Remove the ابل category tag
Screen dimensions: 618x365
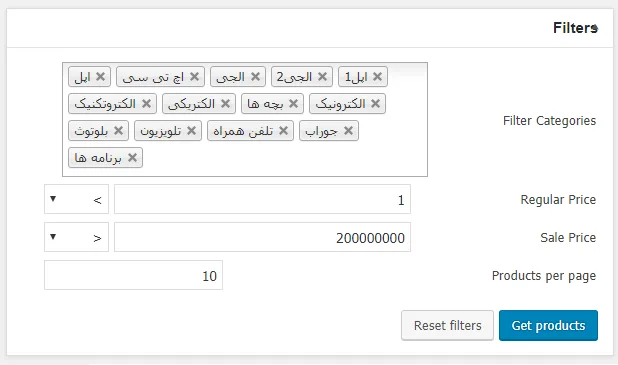pyautogui.click(x=101, y=76)
